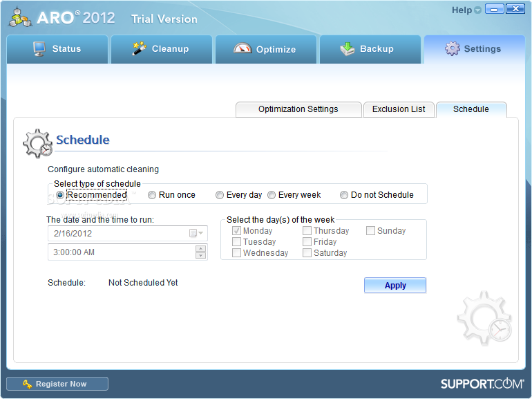This screenshot has height=399, width=532.
Task: Select Do not Schedule radio button
Action: click(x=344, y=195)
